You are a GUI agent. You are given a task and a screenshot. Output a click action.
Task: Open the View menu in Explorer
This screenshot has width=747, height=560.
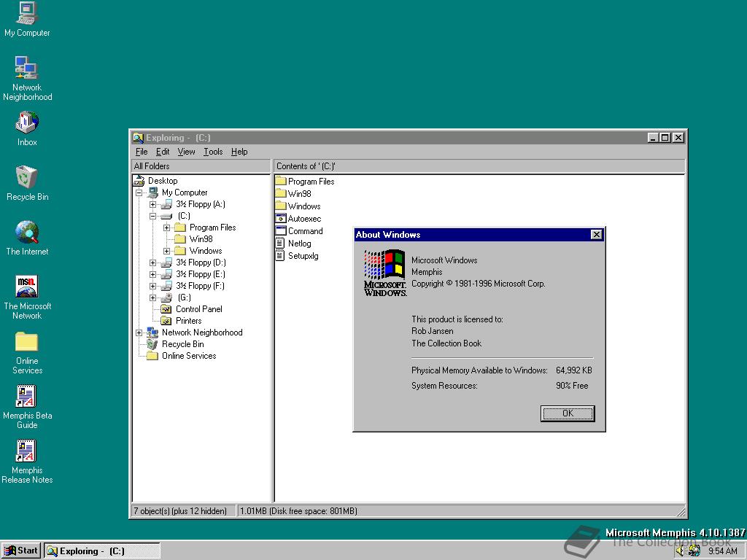[x=186, y=152]
